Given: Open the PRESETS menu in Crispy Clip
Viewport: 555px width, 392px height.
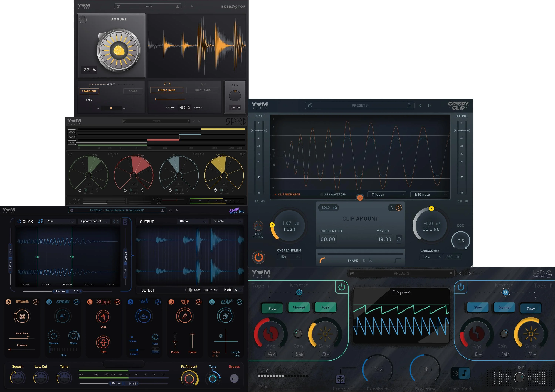Looking at the screenshot, I should point(360,105).
